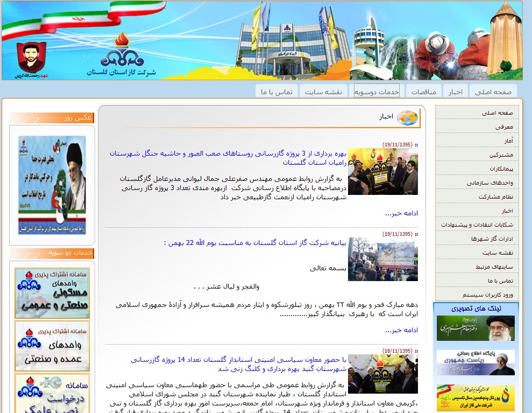
Task: Choose مشترکین from the sidebar menu
Action: pyautogui.click(x=477, y=155)
